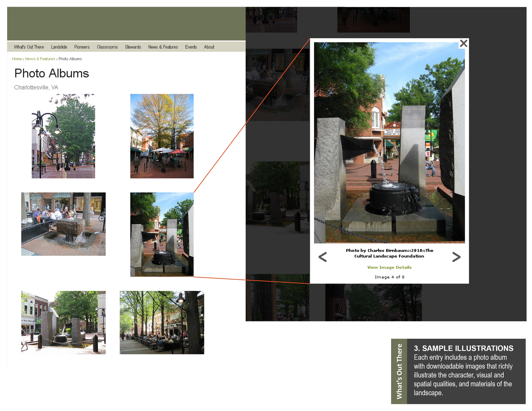Open the Events navigation item
Screen dimensions: 532x411
(191, 47)
